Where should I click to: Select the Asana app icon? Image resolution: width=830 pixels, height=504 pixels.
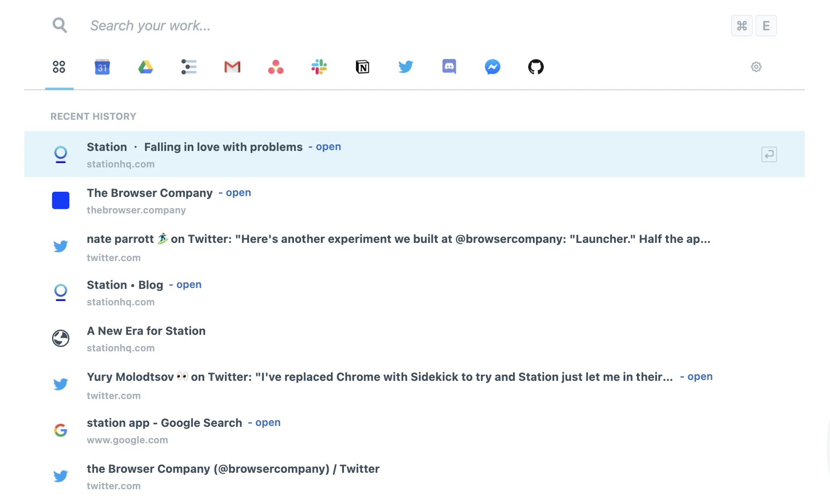click(275, 67)
